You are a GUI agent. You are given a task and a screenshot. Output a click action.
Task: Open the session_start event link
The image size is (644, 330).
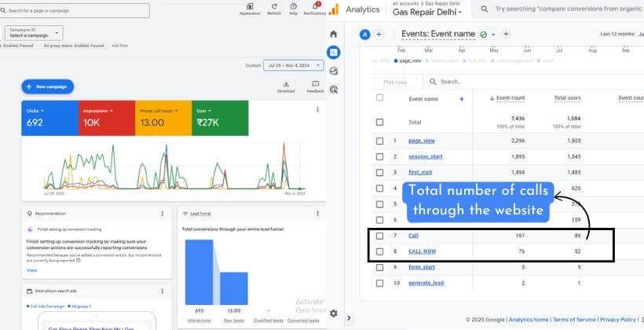(425, 156)
